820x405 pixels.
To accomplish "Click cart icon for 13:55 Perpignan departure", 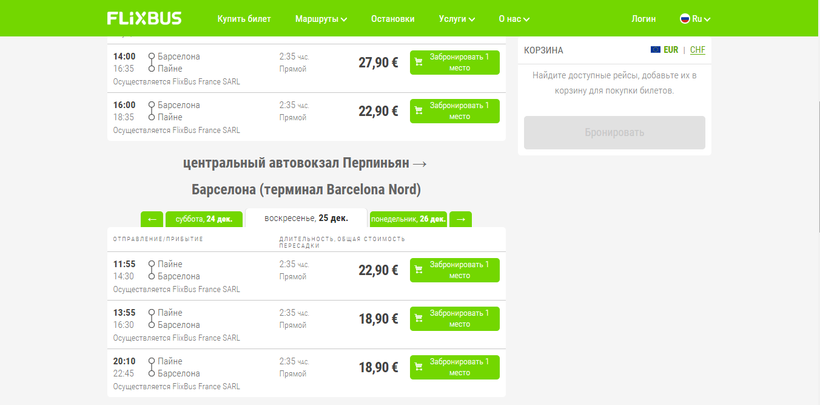I will [x=419, y=319].
